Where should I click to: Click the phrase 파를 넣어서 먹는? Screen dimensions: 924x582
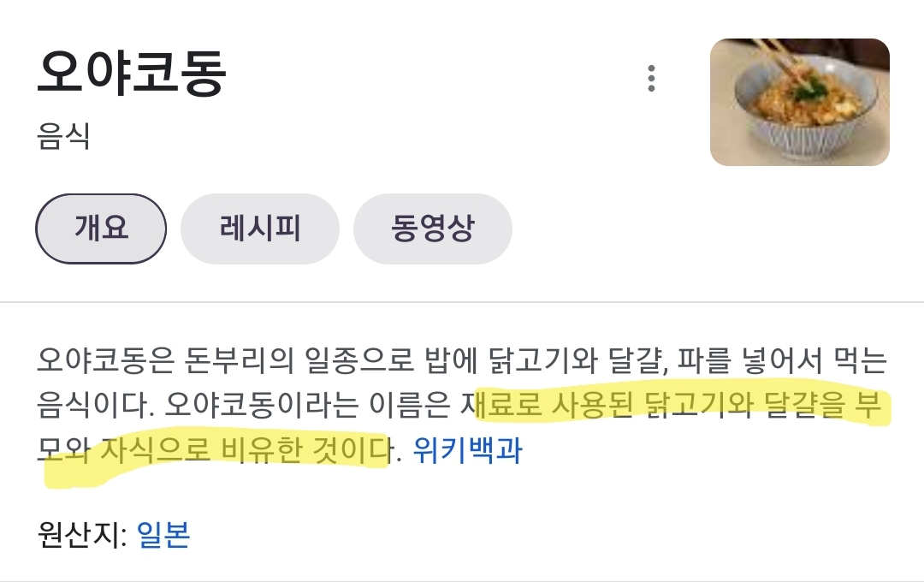(782, 360)
